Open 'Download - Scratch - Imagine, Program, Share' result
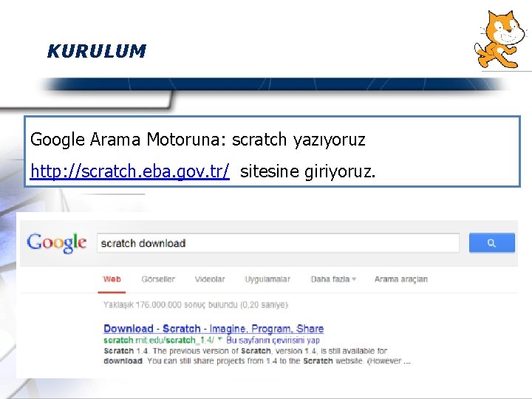This screenshot has height=399, width=532. 214,328
